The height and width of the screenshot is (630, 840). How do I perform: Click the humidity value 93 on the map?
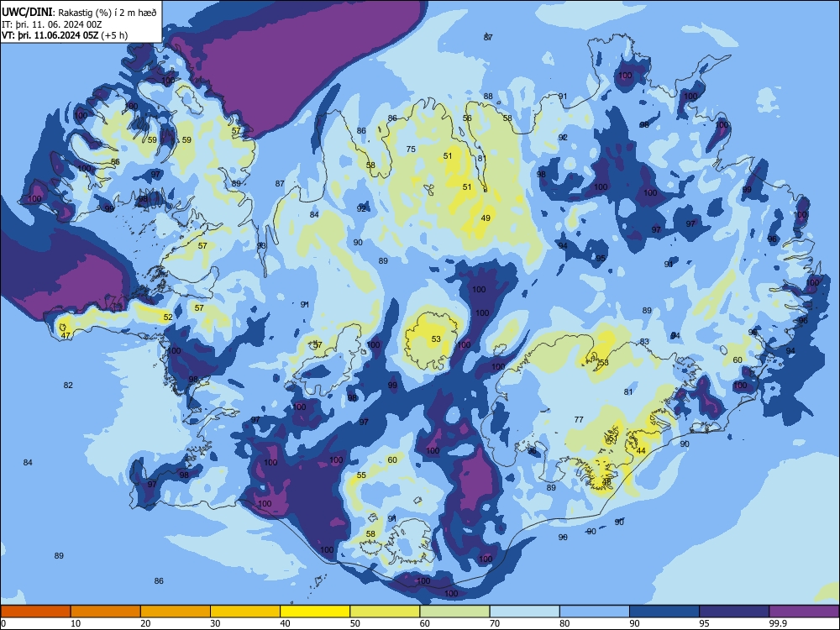pos(261,245)
